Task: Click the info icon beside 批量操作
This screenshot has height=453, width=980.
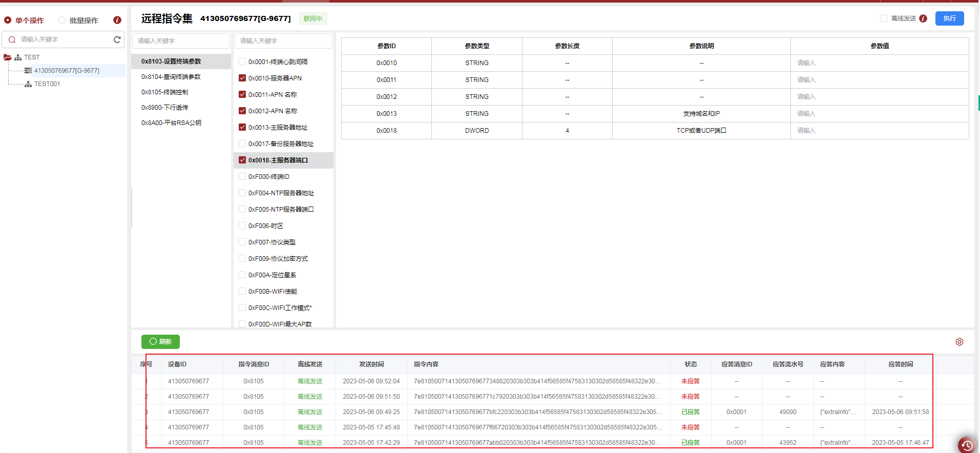Action: [117, 20]
